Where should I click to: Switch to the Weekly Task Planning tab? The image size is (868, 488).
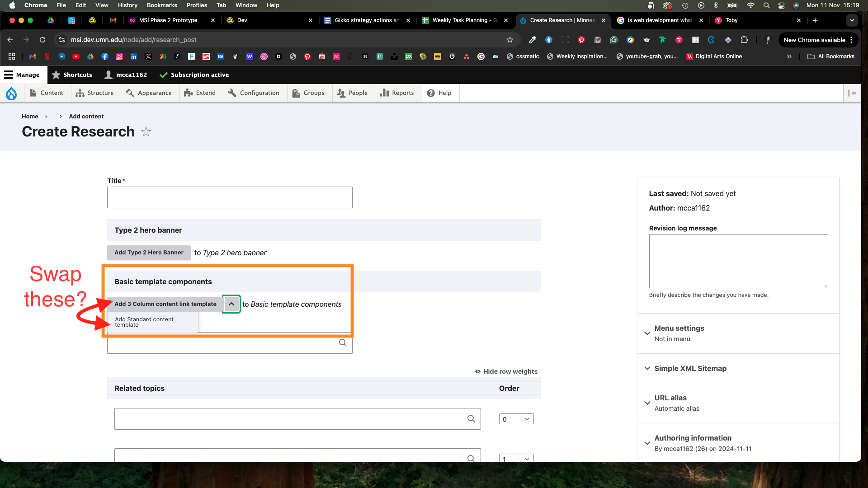point(461,20)
